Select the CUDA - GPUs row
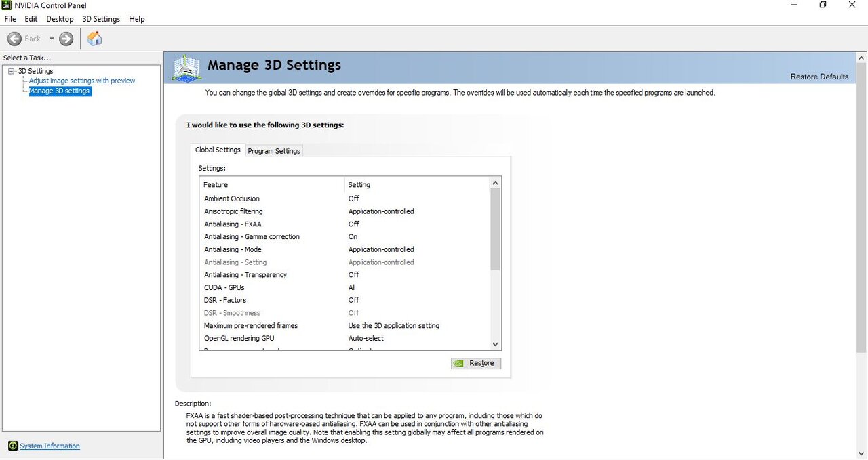Image resolution: width=868 pixels, height=460 pixels. click(x=344, y=287)
